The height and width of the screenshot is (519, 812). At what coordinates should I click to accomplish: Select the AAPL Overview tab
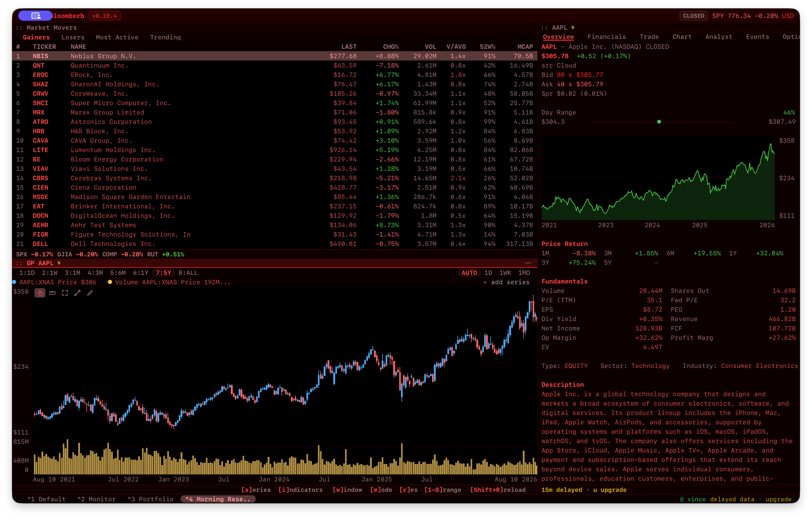click(x=558, y=37)
